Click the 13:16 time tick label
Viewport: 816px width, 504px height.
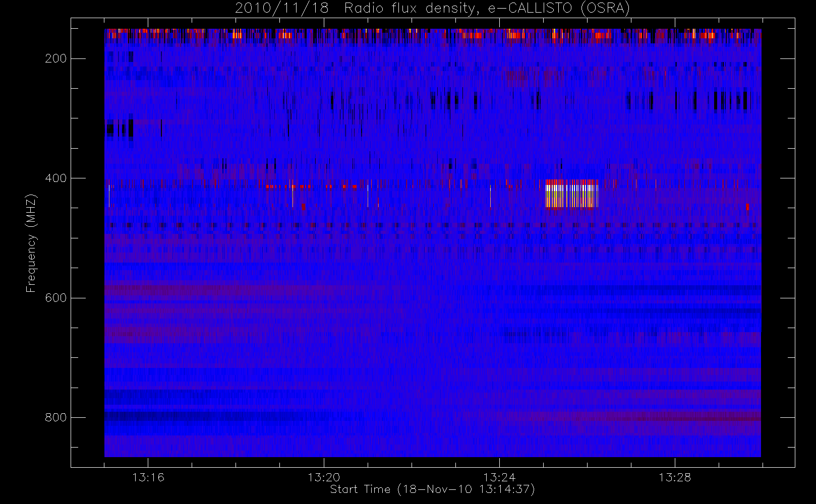148,477
